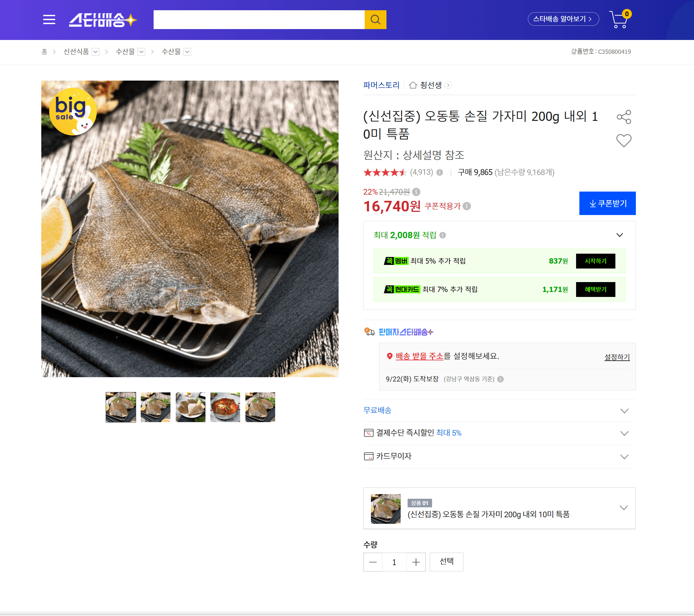Click the 스타배송 logo
The height and width of the screenshot is (616, 694).
point(103,20)
